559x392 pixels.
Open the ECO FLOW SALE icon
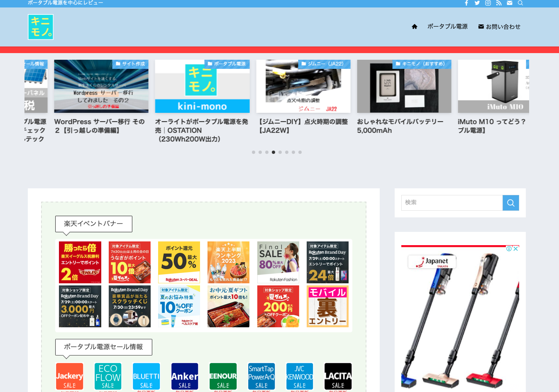click(x=108, y=376)
